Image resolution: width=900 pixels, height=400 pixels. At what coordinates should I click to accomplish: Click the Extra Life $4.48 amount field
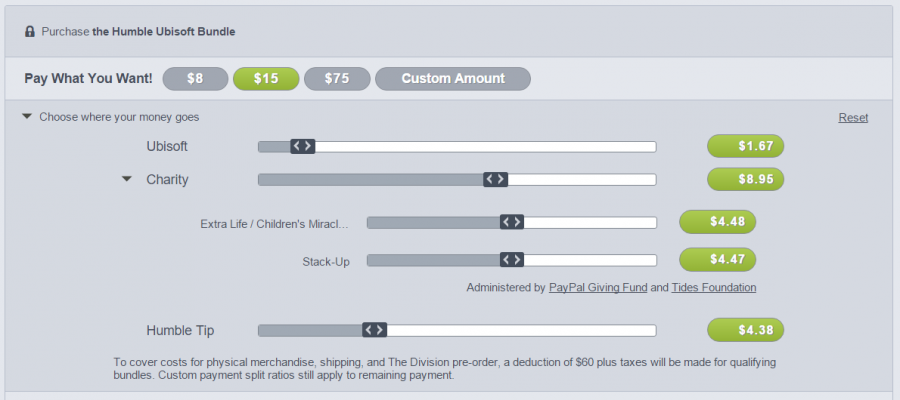pos(717,222)
